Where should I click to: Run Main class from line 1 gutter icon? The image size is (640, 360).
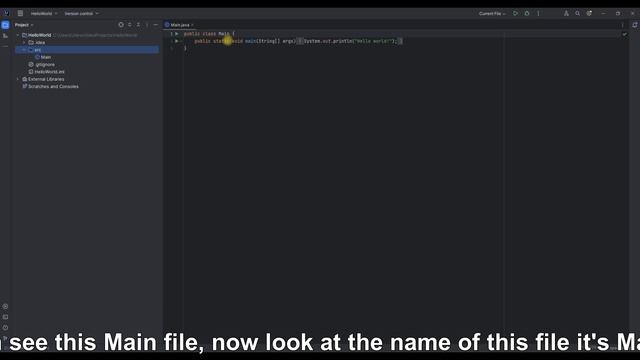[x=177, y=33]
